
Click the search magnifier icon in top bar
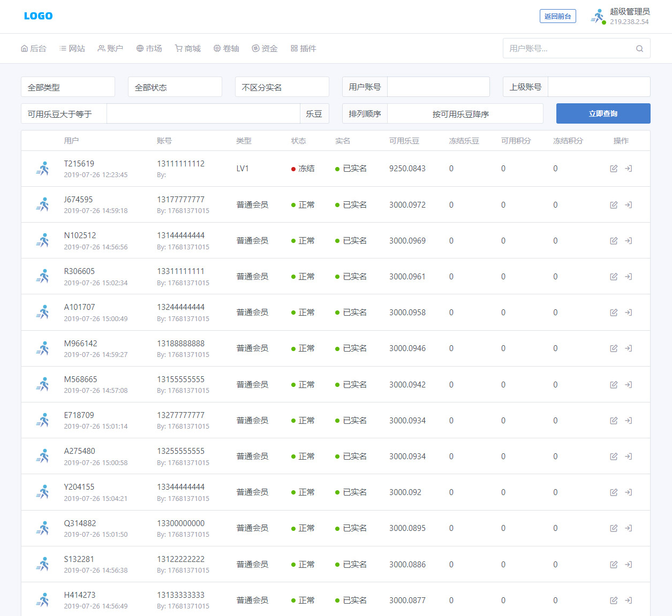point(639,49)
